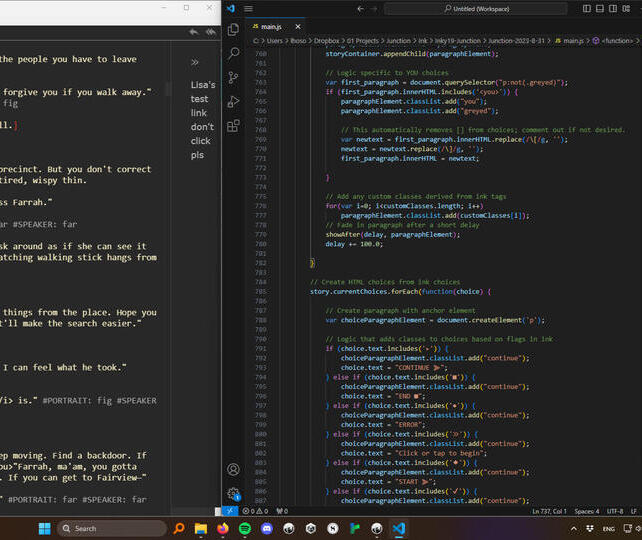
Task: Open the Manage gear menu
Action: [233, 493]
